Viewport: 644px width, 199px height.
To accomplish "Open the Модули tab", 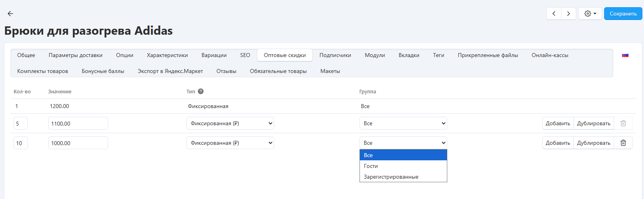I will (375, 55).
